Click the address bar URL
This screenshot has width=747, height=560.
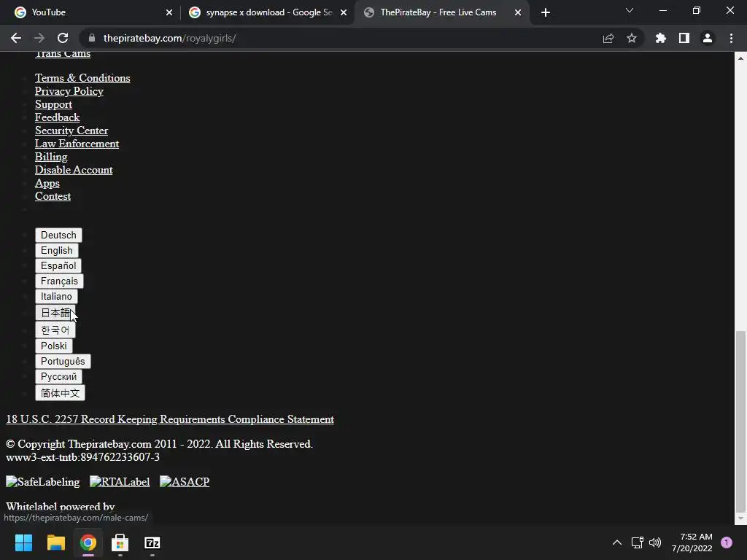169,38
